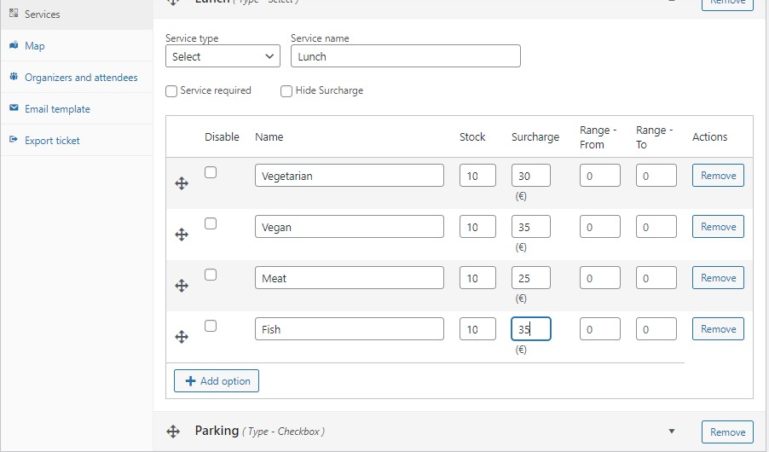Open the Export ticket tab
This screenshot has width=769, height=452.
click(x=77, y=140)
